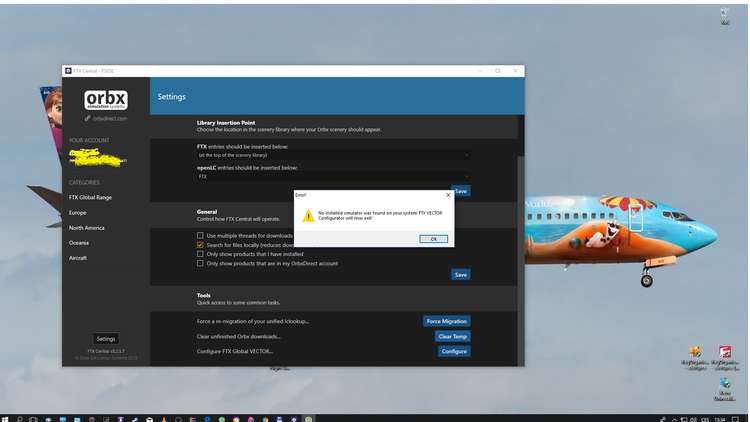The image size is (750, 422).
Task: Open the North America category
Action: coord(87,228)
